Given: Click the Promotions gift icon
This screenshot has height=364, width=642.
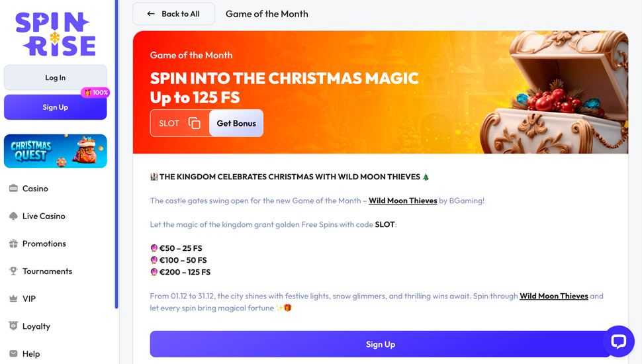Looking at the screenshot, I should [x=13, y=244].
